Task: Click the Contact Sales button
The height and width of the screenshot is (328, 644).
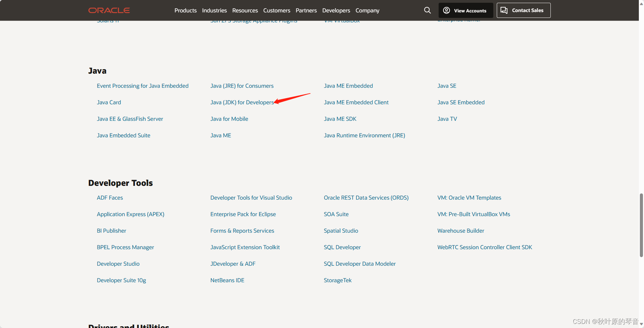Action: 524,10
